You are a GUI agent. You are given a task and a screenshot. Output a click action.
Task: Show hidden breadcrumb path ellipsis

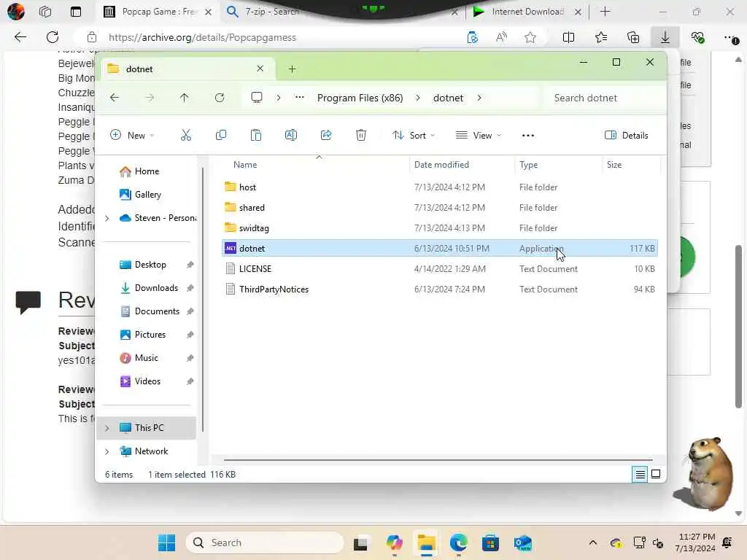coord(299,98)
